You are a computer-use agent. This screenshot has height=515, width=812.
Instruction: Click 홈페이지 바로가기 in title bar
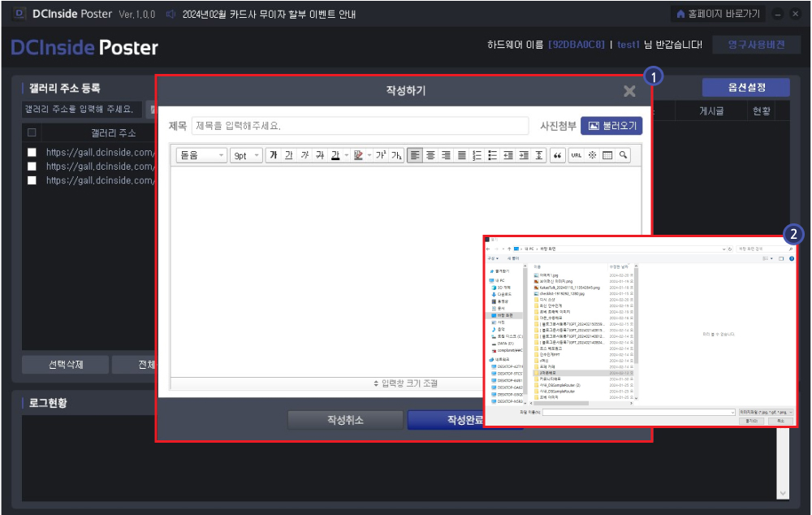coord(719,14)
